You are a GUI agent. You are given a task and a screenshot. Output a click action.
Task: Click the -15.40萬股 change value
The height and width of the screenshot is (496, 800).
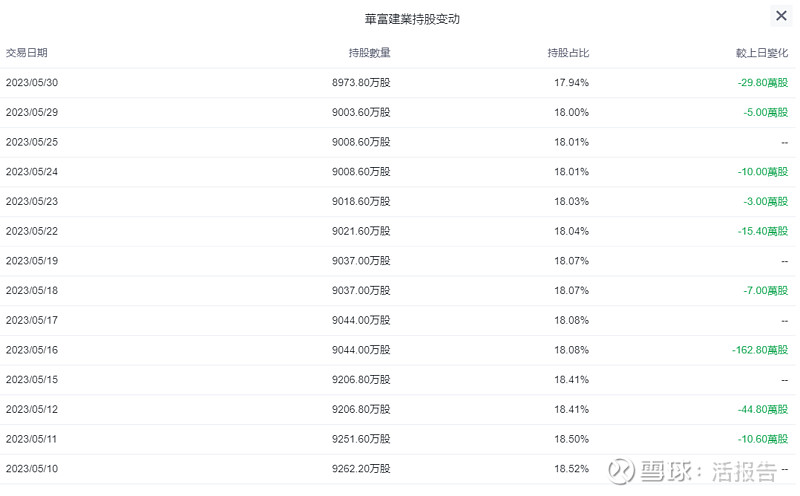pos(763,231)
